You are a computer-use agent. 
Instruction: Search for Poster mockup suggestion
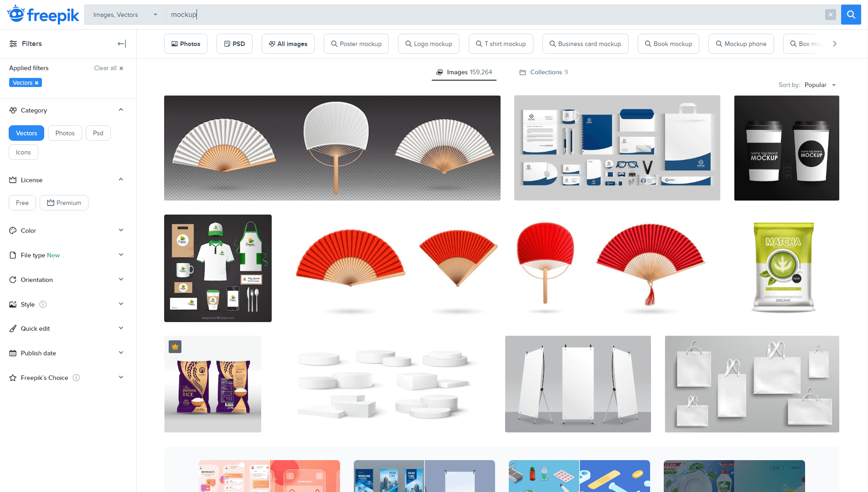(x=356, y=44)
